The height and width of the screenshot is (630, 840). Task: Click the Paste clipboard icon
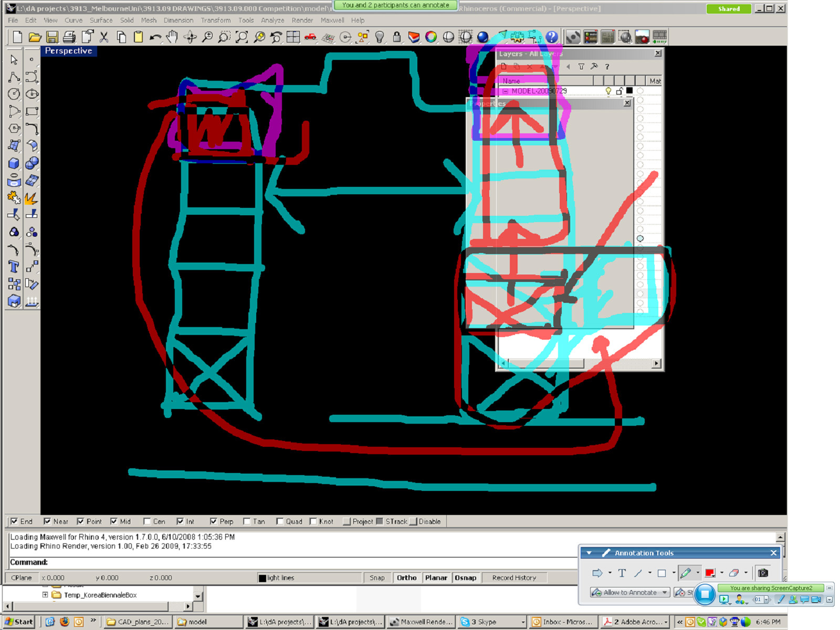138,37
